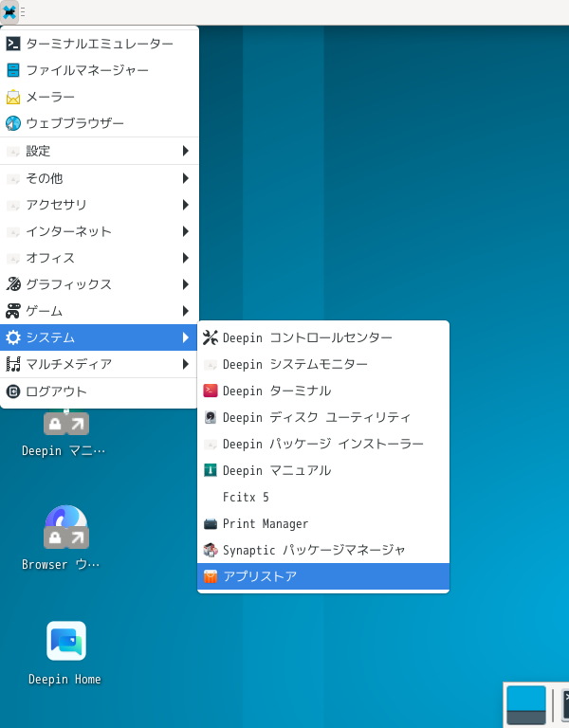Image resolution: width=569 pixels, height=728 pixels.
Task: Expand the 設定 submenu
Action: coord(100,151)
